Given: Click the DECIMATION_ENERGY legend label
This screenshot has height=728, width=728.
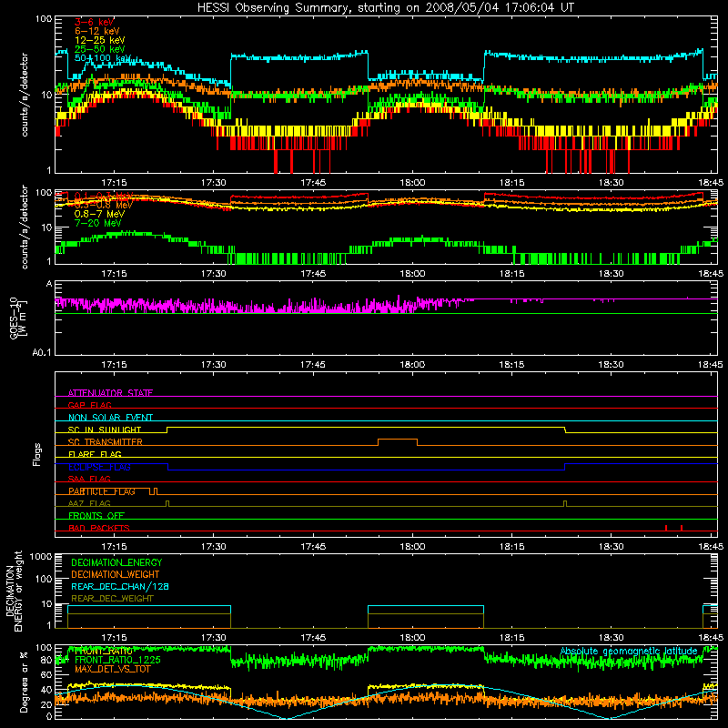Looking at the screenshot, I should pos(116,562).
